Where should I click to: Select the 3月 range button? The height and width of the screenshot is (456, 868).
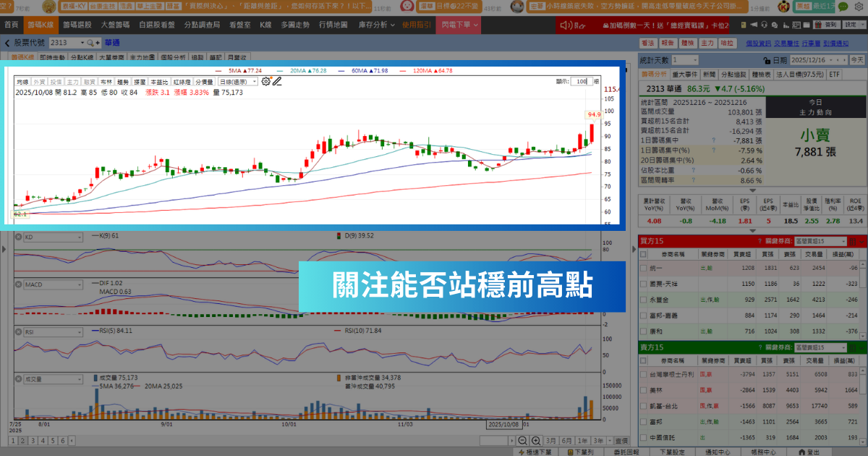(x=550, y=441)
